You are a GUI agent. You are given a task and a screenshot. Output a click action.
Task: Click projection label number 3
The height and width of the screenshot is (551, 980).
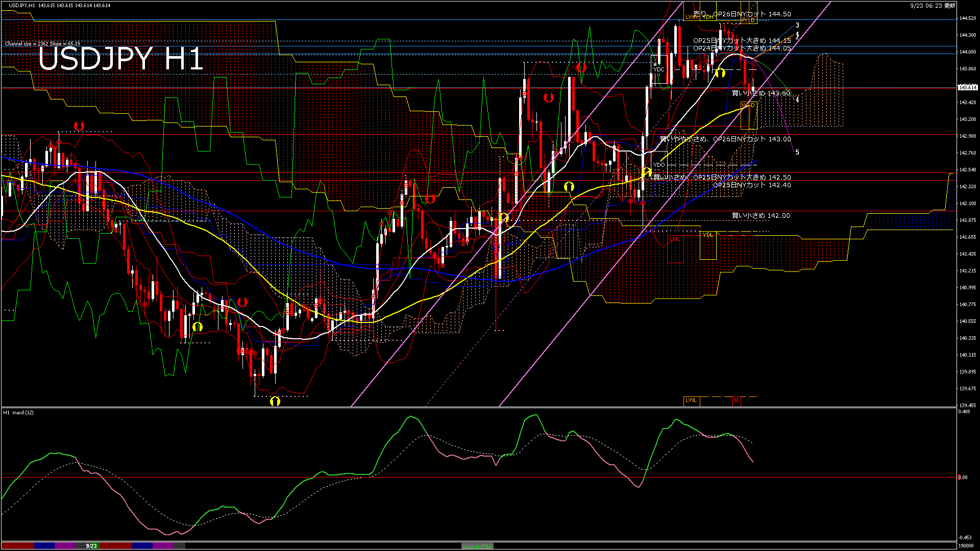(797, 26)
